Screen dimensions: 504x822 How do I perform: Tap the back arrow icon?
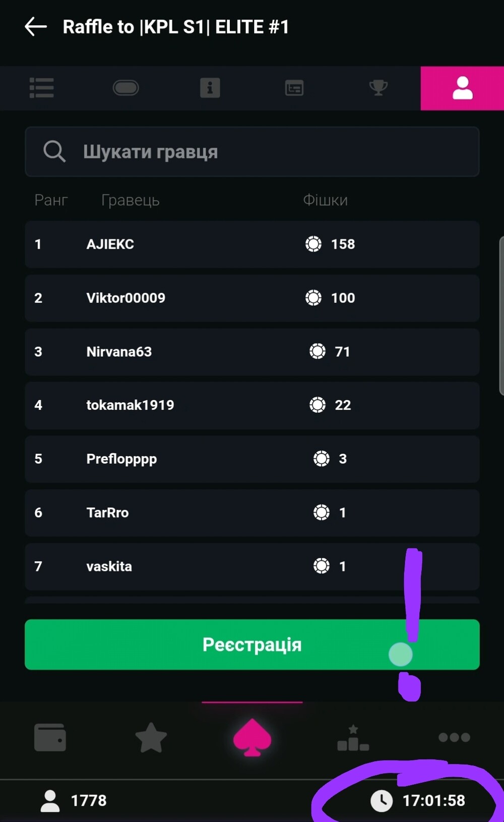(x=35, y=27)
